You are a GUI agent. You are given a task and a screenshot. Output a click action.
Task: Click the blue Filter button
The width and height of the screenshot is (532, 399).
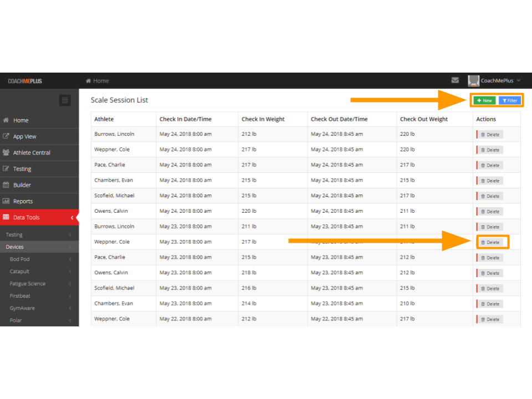tap(510, 100)
